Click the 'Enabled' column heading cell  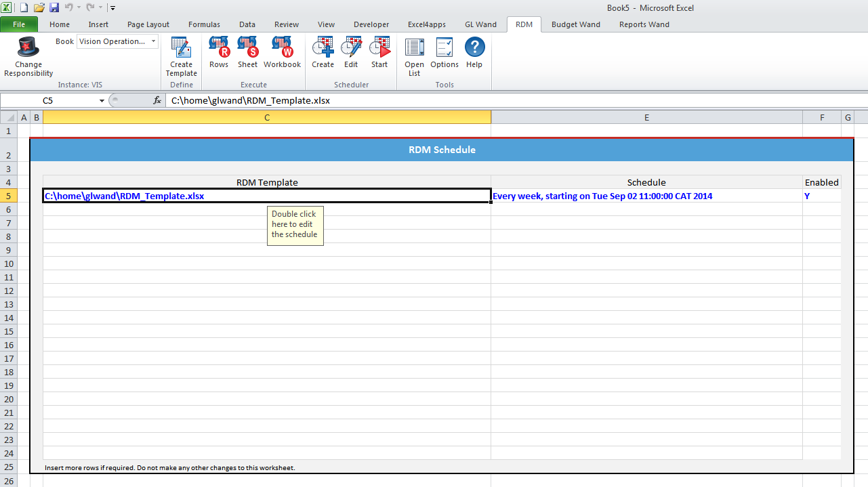point(822,182)
